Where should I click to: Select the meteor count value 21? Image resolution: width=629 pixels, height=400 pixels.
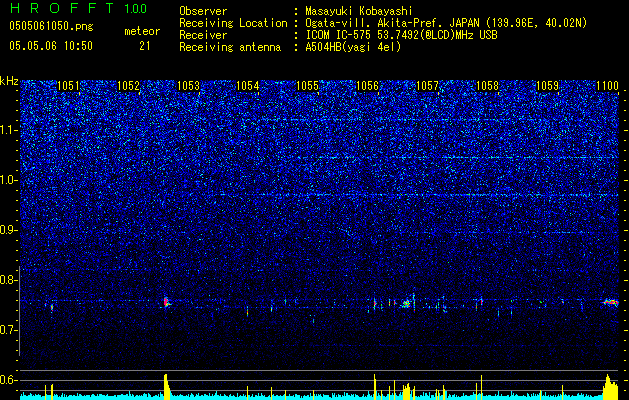pos(144,46)
